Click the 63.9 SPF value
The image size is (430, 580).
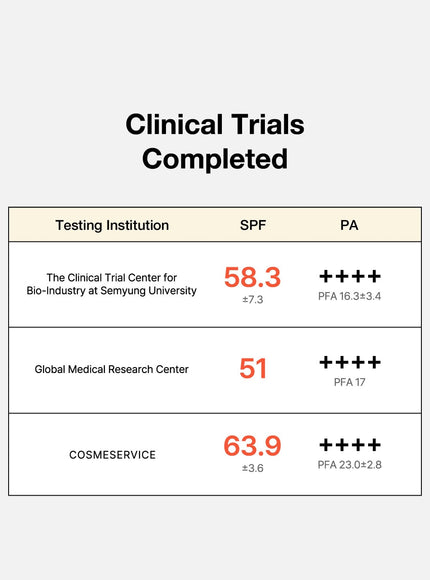(252, 445)
